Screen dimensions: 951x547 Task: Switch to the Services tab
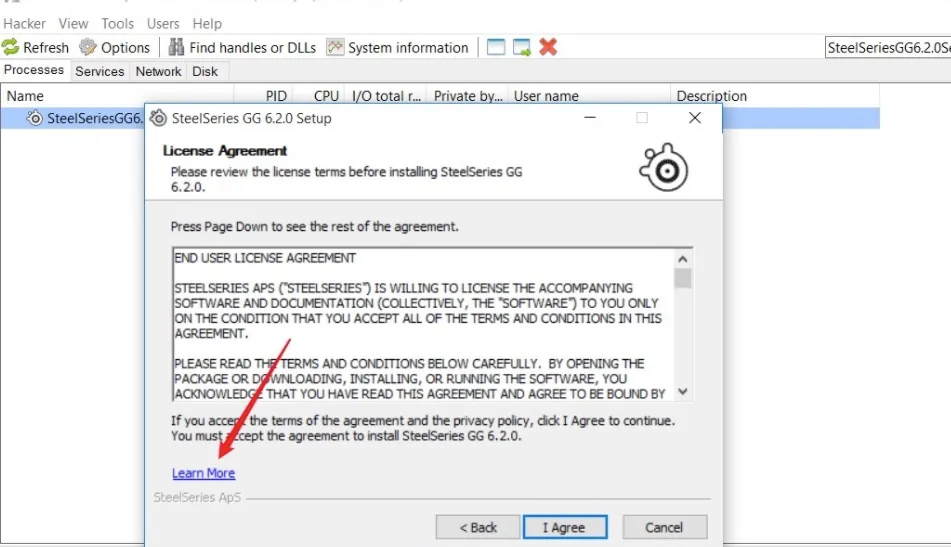tap(99, 72)
